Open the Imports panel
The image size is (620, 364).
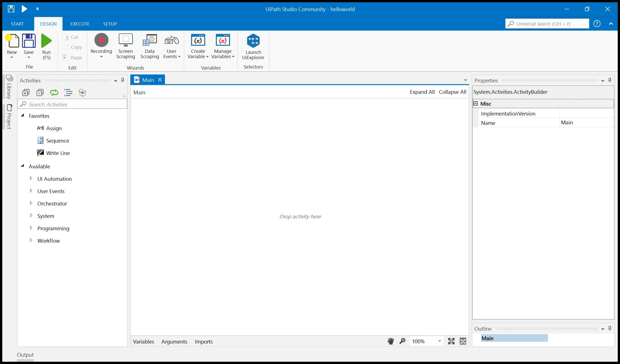point(204,342)
